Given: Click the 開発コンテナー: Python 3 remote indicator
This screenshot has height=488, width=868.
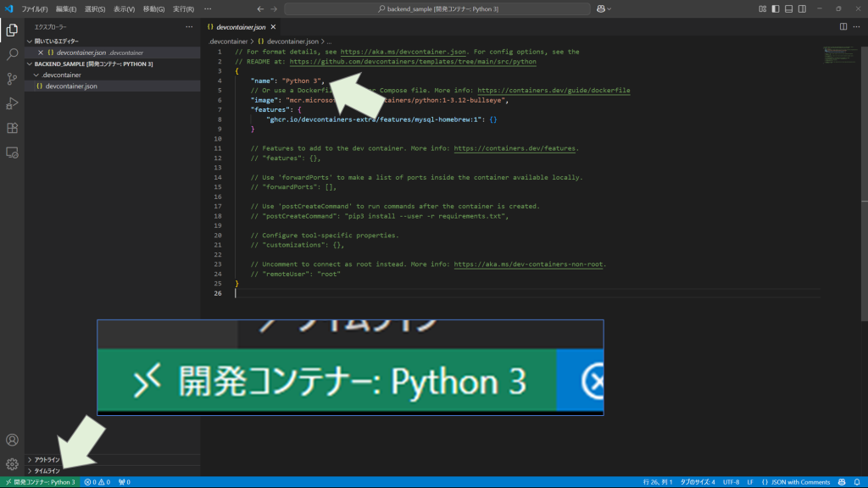Looking at the screenshot, I should click(x=41, y=482).
